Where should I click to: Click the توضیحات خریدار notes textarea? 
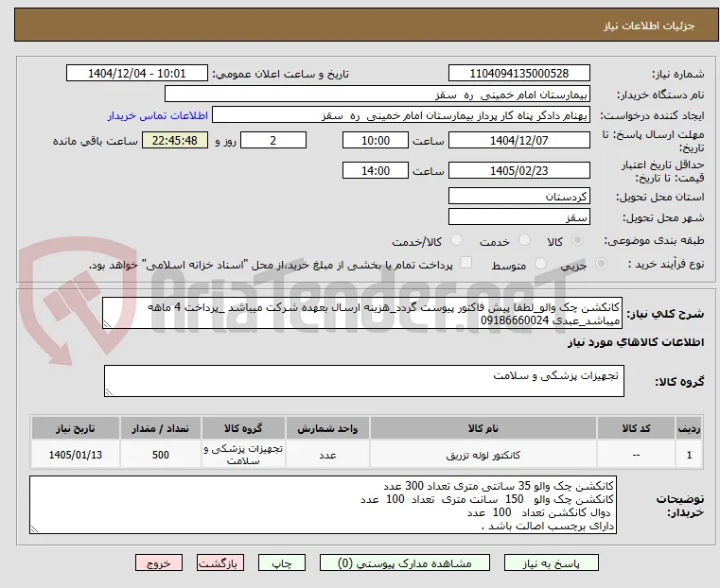coord(324,505)
